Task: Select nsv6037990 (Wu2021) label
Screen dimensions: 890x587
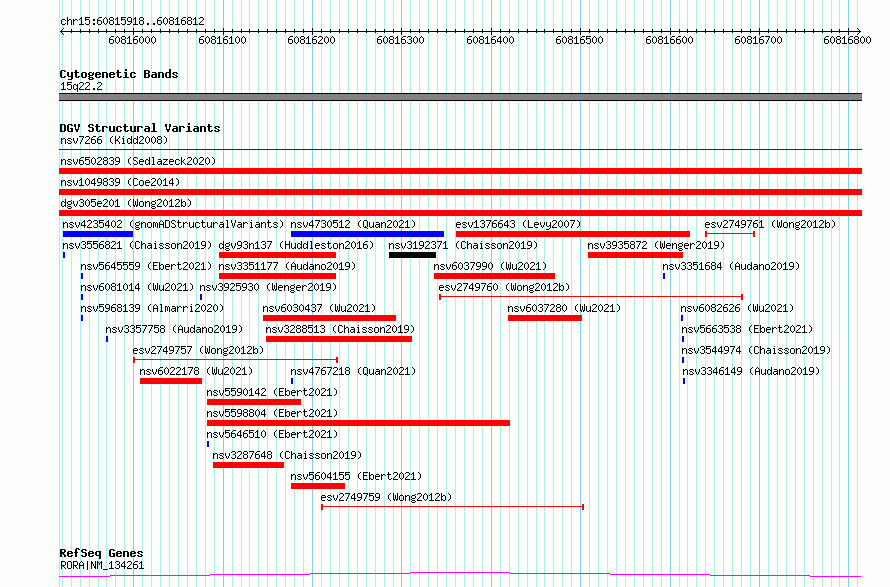Action: [x=490, y=266]
